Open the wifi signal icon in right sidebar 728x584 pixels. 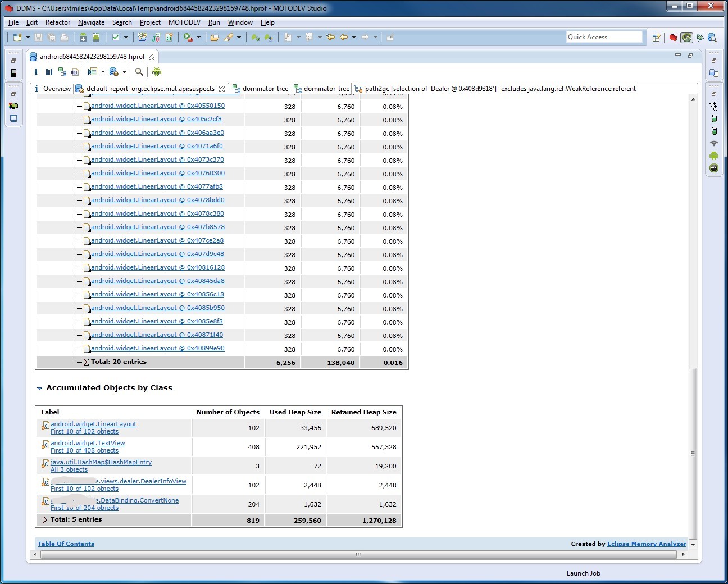(714, 143)
